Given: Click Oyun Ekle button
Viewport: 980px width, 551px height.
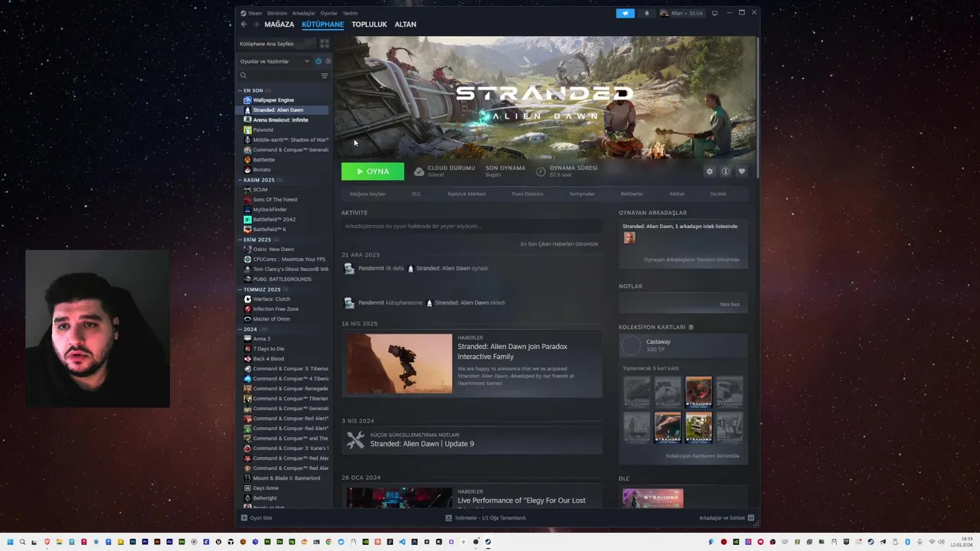Looking at the screenshot, I should [256, 518].
